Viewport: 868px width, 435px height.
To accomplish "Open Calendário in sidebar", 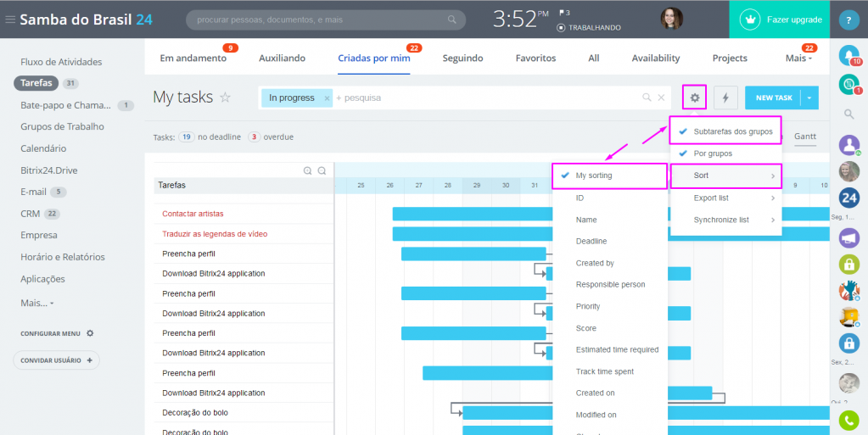I will tap(43, 148).
